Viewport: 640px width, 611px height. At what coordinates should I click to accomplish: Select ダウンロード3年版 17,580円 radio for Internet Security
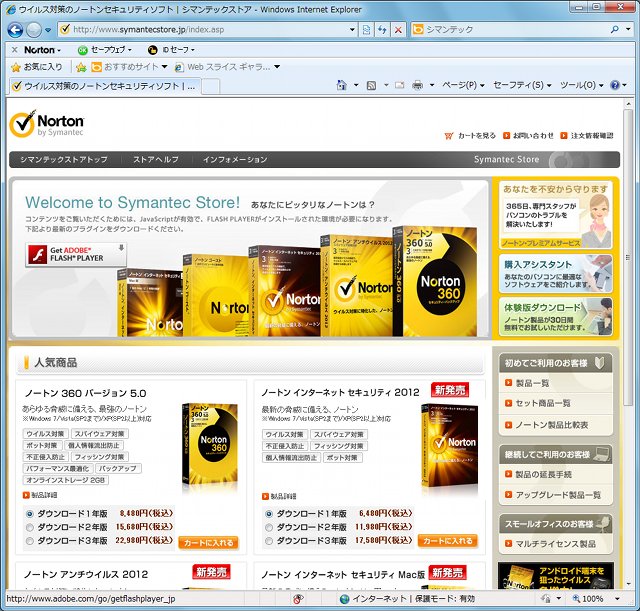click(x=269, y=541)
